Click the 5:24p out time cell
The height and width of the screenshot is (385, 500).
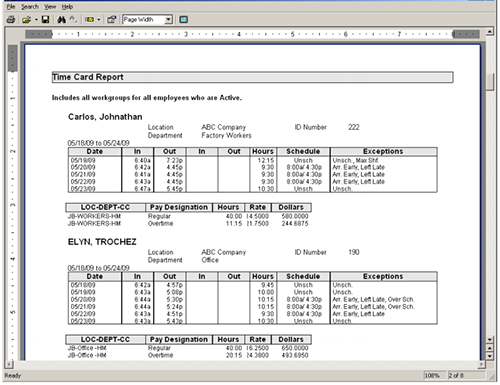pyautogui.click(x=175, y=307)
